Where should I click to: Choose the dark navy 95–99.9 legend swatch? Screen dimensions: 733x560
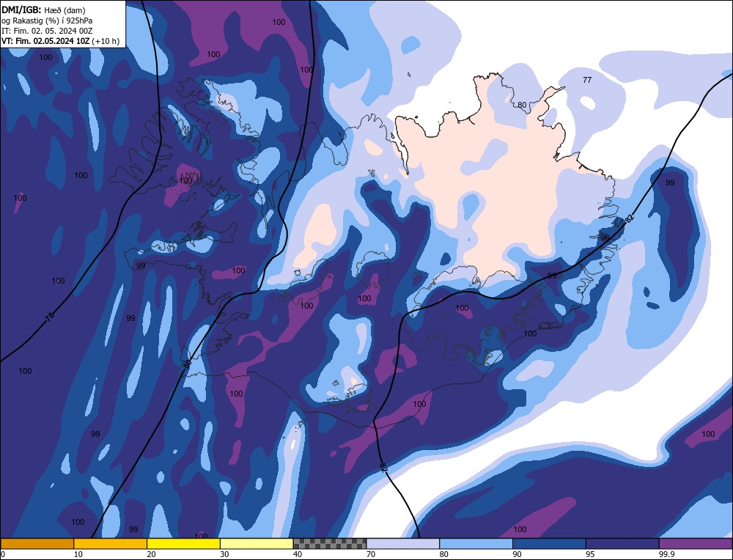(x=622, y=544)
